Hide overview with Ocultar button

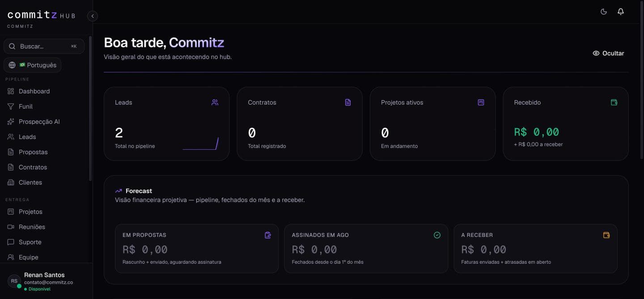(608, 53)
